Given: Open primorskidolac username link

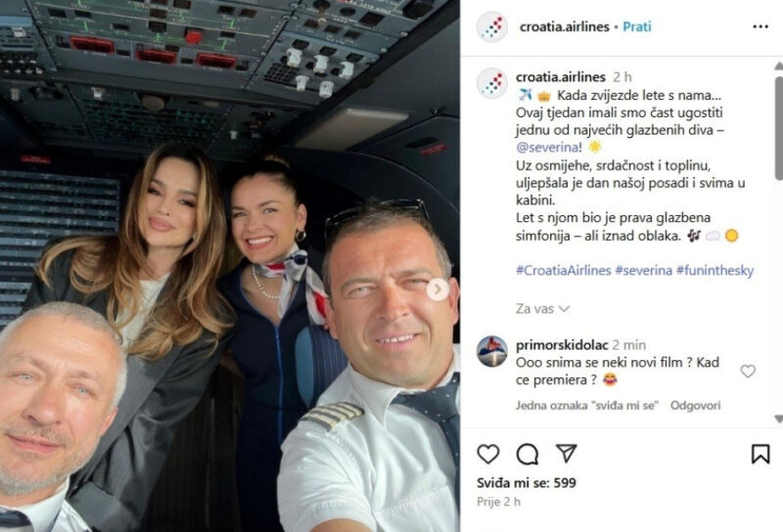Looking at the screenshot, I should tap(562, 345).
